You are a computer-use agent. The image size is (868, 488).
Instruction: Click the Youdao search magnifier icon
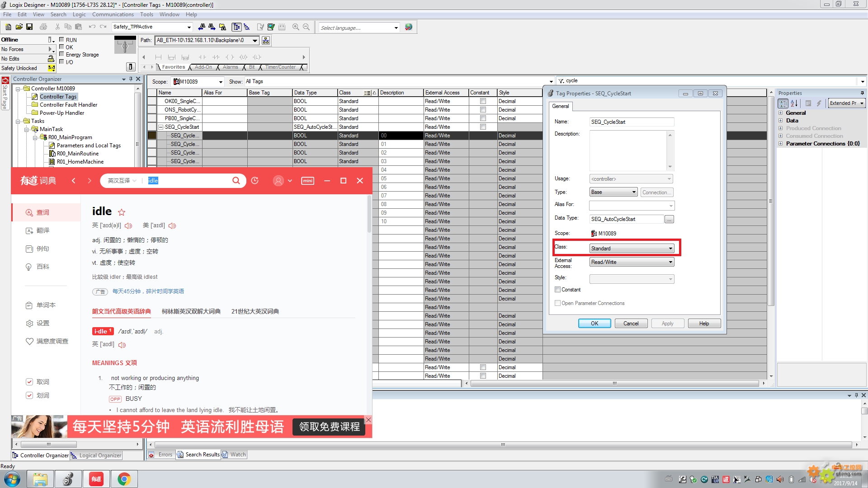[x=236, y=181]
